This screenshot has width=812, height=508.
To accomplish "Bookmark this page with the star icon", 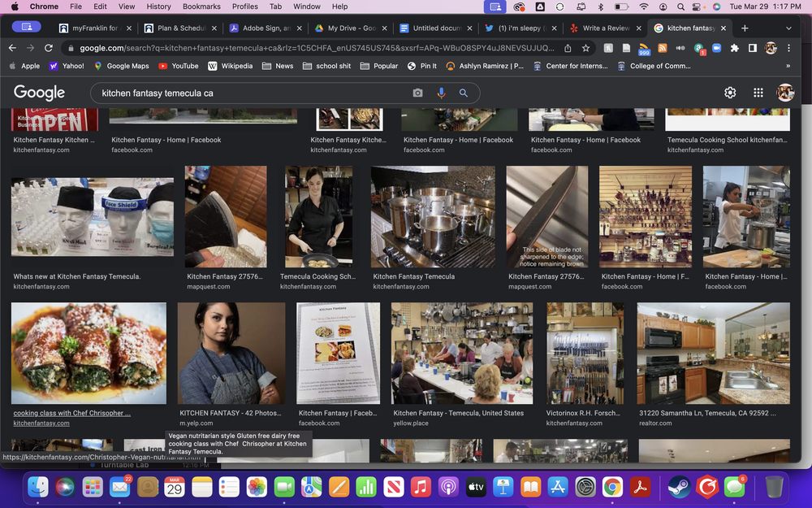I will point(585,48).
